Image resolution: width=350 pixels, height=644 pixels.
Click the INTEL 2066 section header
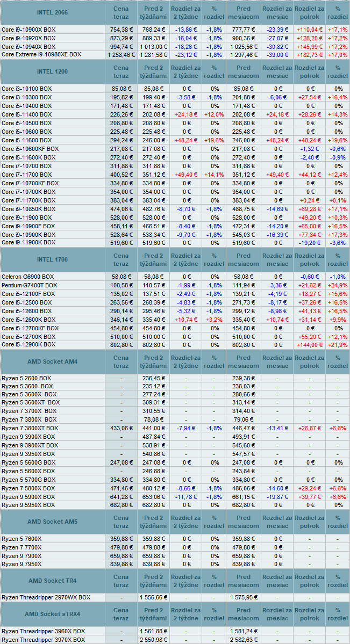(53, 12)
